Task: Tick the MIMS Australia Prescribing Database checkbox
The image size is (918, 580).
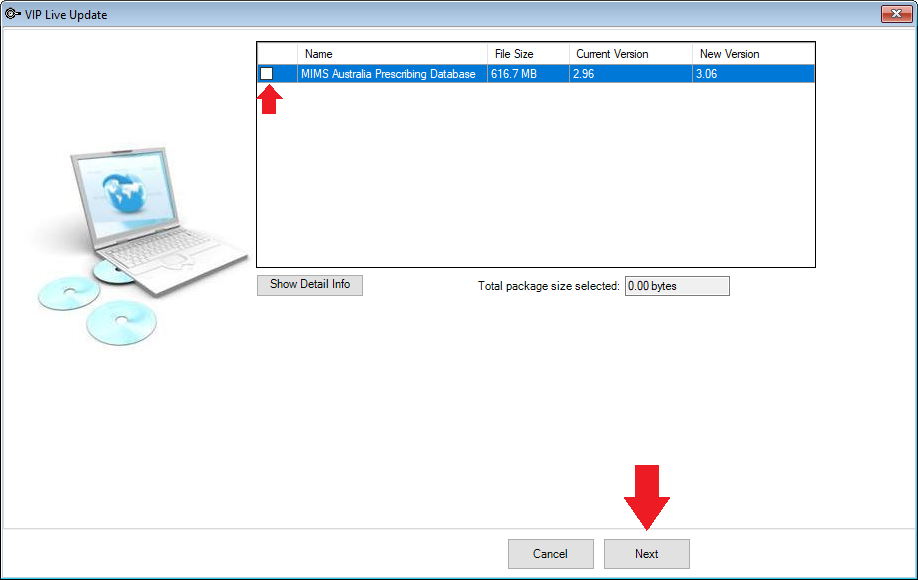Action: 266,74
